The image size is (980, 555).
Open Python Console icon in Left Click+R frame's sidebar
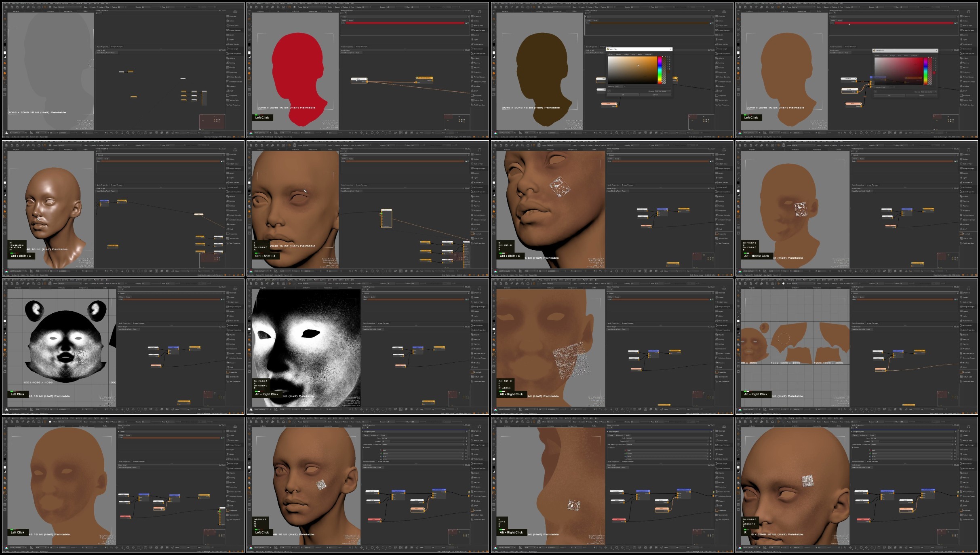[x=472, y=492]
